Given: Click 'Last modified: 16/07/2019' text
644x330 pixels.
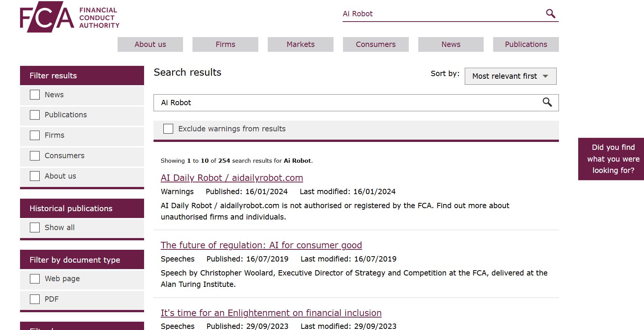Looking at the screenshot, I should coord(349,259).
